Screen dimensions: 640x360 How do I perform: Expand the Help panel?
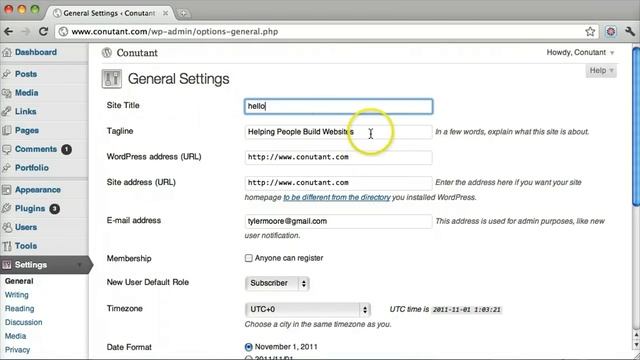tap(601, 71)
